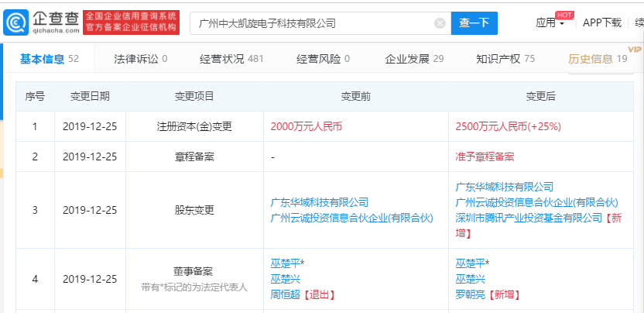Open the 法律诉讼 tab
The image size is (644, 313).
pos(140,59)
